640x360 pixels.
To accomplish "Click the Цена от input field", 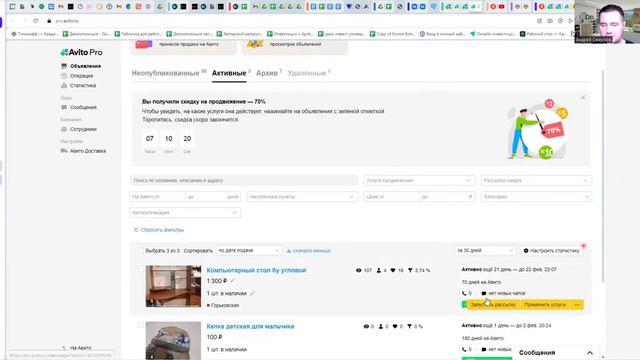I will point(391,197).
